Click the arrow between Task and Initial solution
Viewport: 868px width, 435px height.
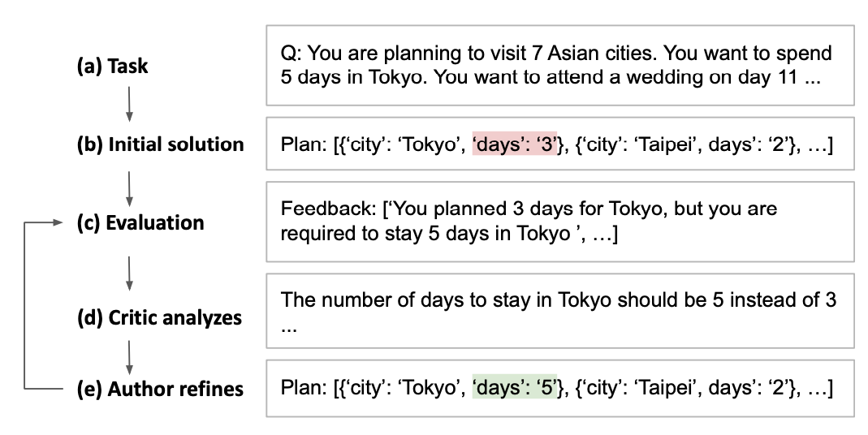tap(129, 103)
